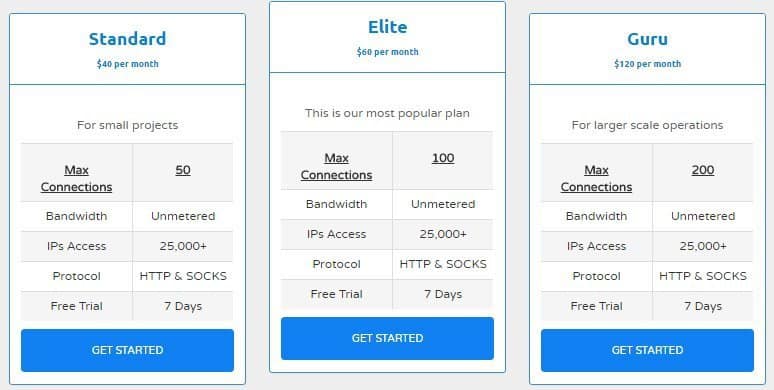Open the Max Connections link in the Elite table
This screenshot has width=774, height=390.
coord(336,166)
